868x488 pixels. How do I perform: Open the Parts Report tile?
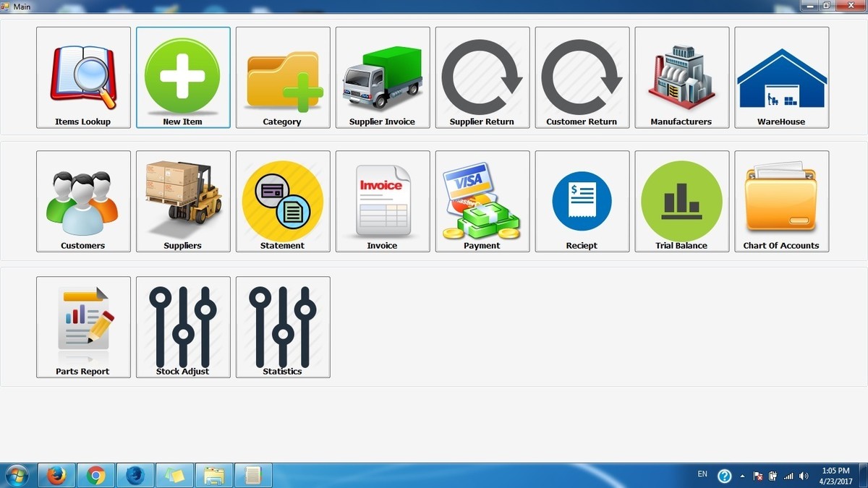tap(83, 327)
